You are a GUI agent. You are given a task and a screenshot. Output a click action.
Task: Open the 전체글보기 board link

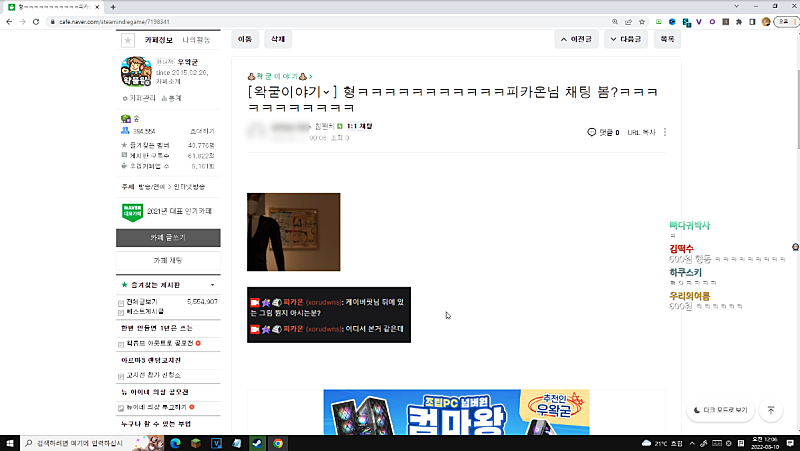[145, 301]
